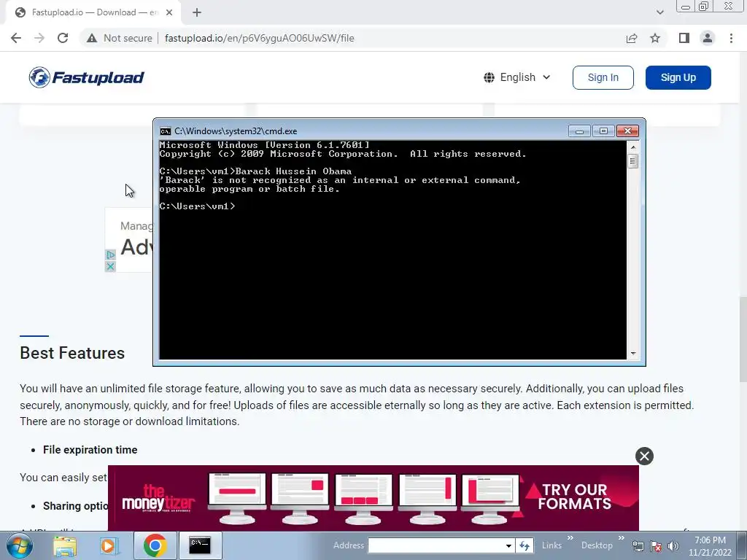Click the AdChoices triangle icon
Viewport: 747px width, 560px height.
point(110,255)
